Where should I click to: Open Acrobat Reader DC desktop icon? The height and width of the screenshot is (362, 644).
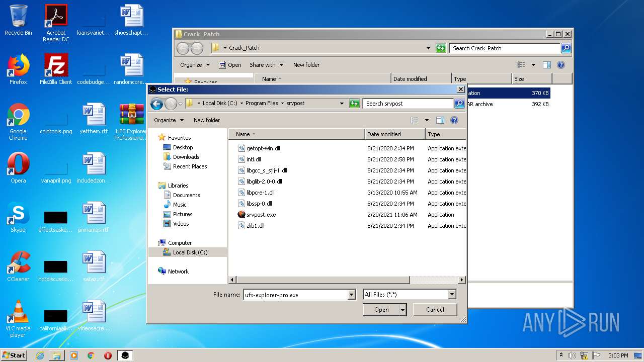pos(56,23)
